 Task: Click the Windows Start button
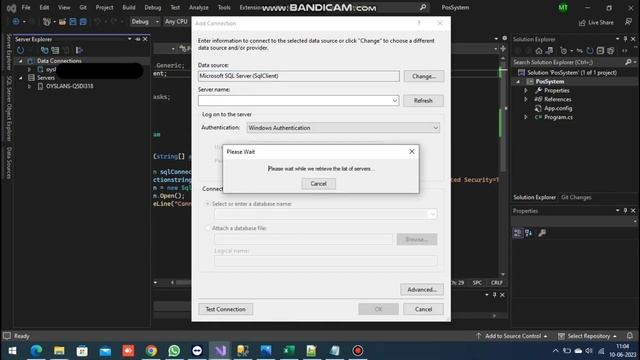point(12,351)
